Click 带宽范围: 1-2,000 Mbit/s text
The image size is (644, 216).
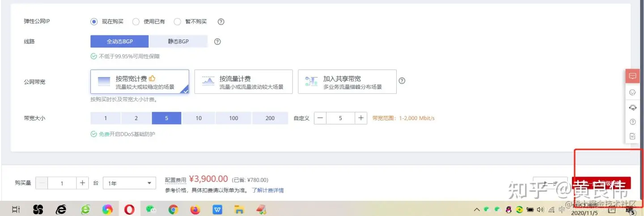click(x=403, y=118)
